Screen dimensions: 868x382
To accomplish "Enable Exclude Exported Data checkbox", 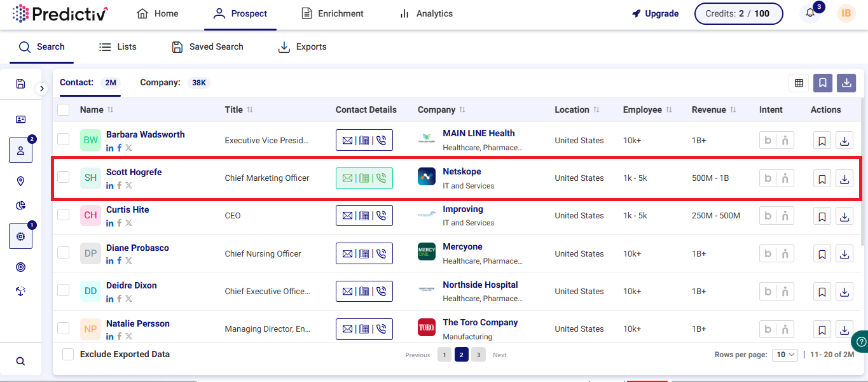I will (68, 354).
